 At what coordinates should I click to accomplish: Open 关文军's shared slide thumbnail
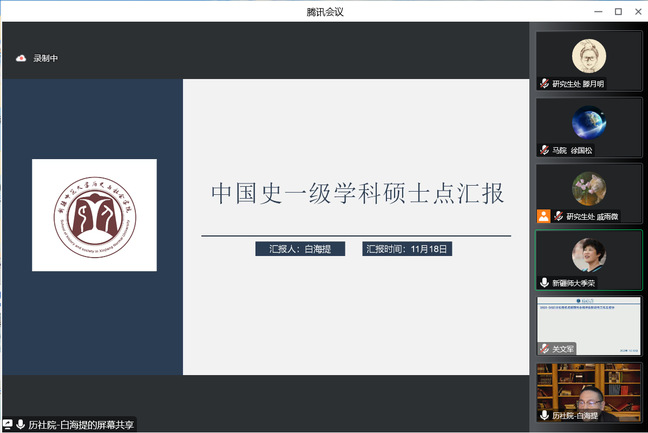pyautogui.click(x=589, y=320)
